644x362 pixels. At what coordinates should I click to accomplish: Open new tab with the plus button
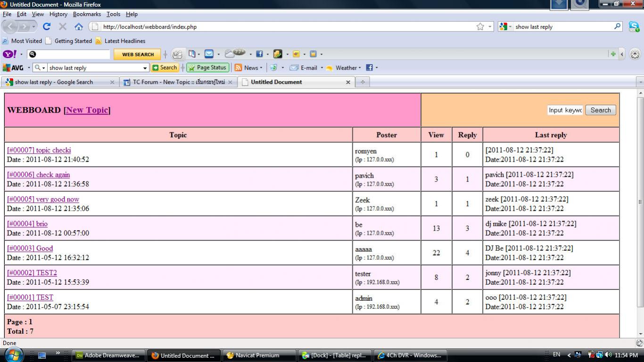pyautogui.click(x=363, y=82)
